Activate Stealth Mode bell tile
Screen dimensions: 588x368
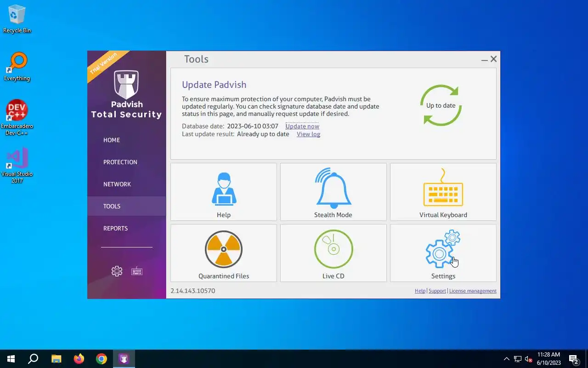[x=334, y=192]
